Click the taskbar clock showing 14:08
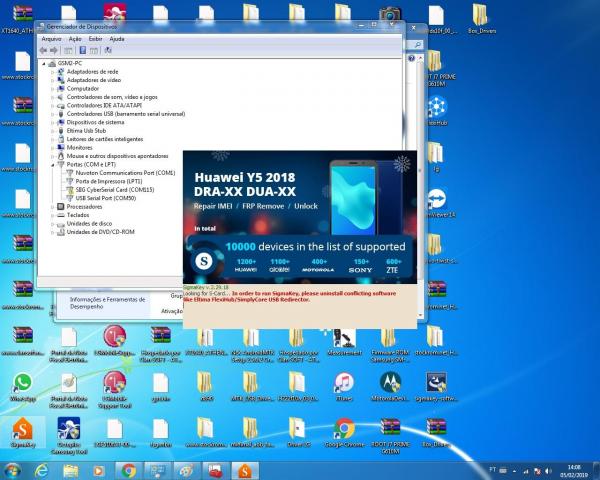600x480 pixels. coord(574,471)
